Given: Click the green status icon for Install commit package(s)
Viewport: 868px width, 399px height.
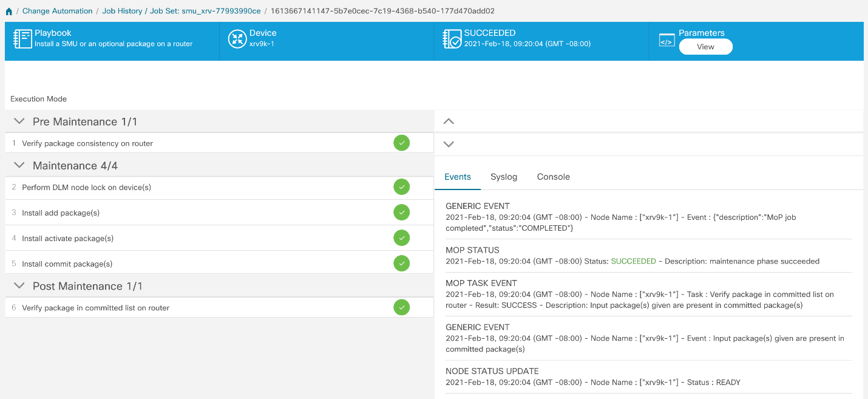Looking at the screenshot, I should (x=401, y=263).
